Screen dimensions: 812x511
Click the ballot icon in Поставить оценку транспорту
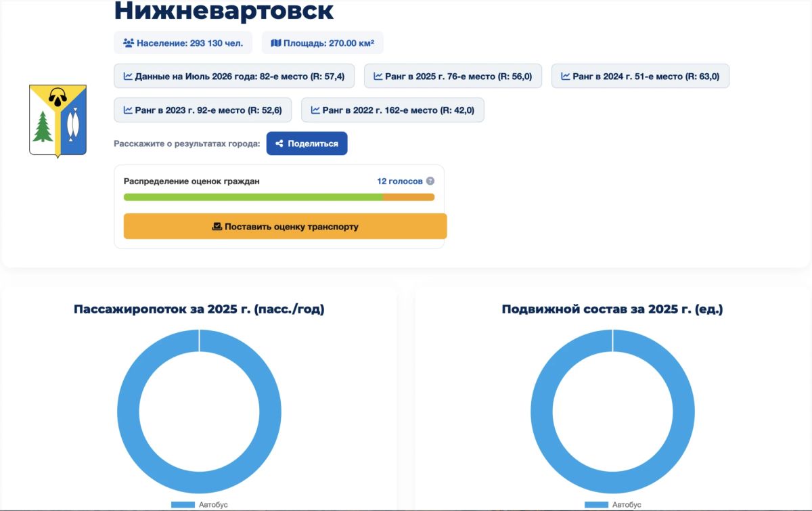(217, 227)
